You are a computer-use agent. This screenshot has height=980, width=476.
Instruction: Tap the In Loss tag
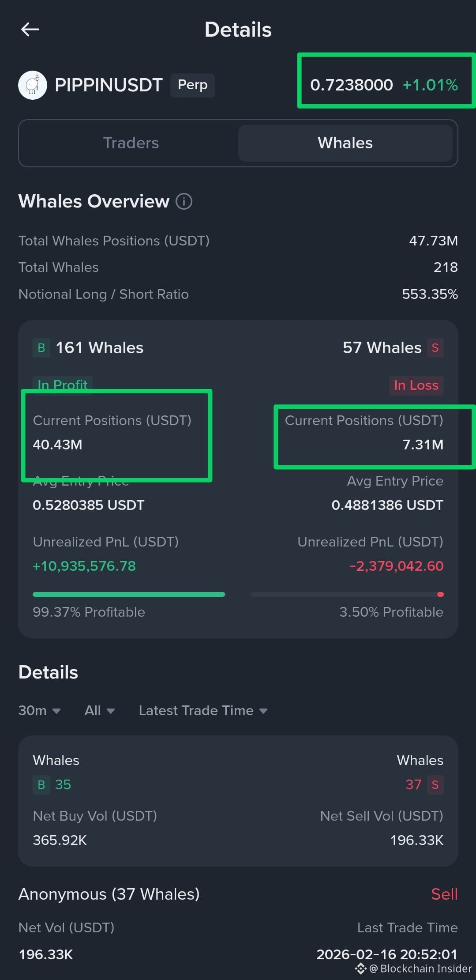(x=416, y=385)
